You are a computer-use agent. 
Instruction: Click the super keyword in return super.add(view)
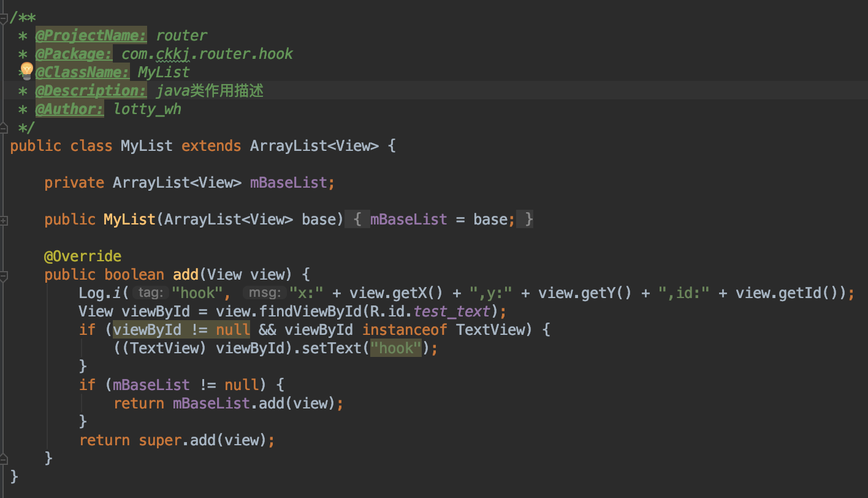coord(160,440)
